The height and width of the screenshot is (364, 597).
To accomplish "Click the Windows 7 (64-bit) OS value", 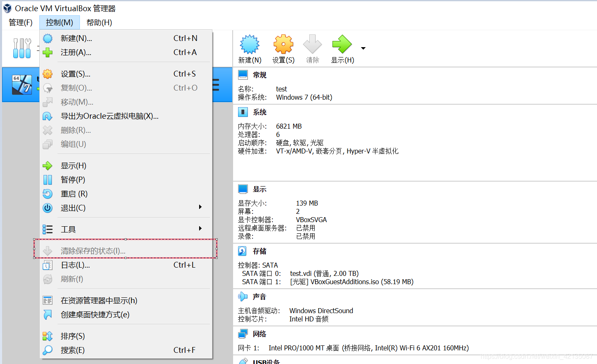I will point(304,97).
